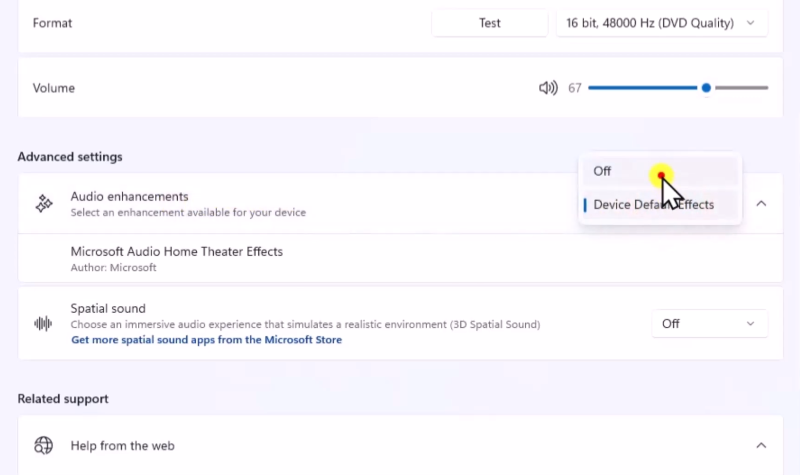Open the Spatial sound Off dropdown
The height and width of the screenshot is (475, 800).
pos(710,323)
